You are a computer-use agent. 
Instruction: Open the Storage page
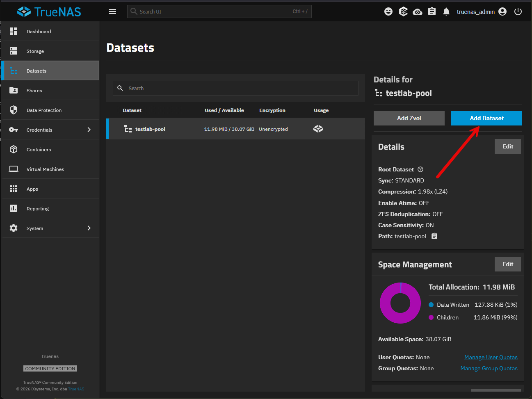pos(51,51)
